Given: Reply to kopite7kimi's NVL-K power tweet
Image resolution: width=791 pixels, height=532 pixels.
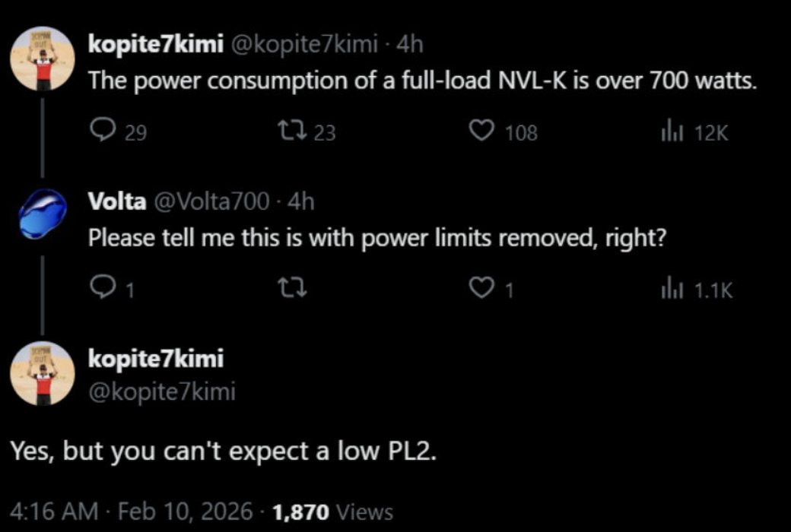Looking at the screenshot, I should (x=100, y=132).
